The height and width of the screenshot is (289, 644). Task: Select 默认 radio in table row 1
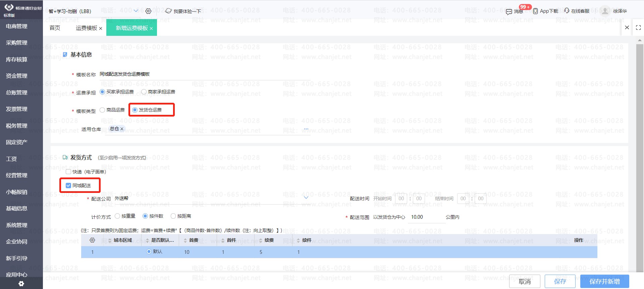(149, 251)
